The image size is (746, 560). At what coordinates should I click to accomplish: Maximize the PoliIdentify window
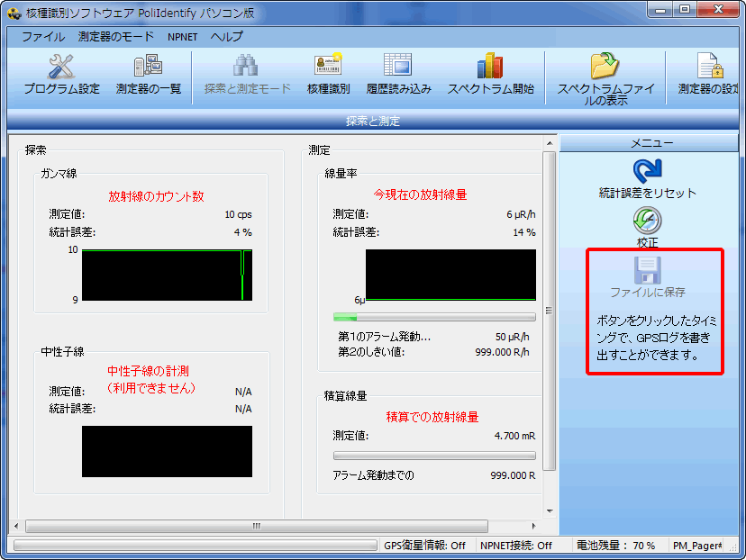(x=685, y=10)
